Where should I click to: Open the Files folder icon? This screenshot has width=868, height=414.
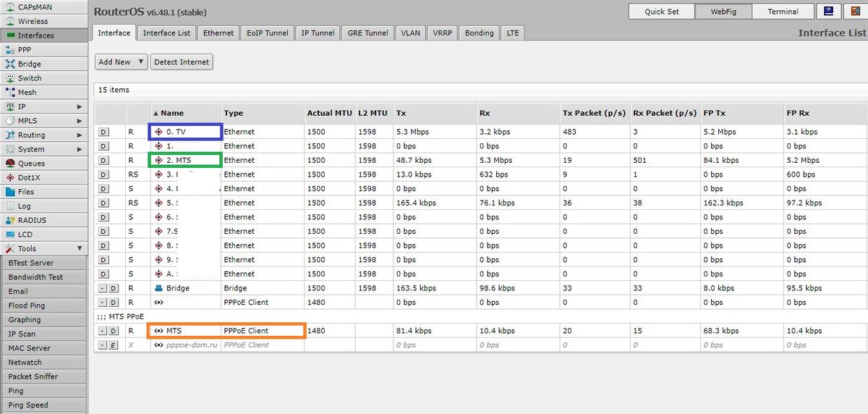10,192
